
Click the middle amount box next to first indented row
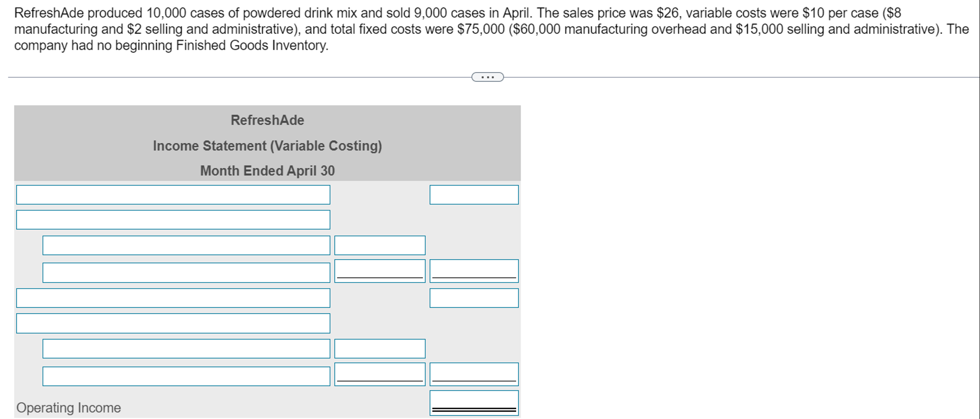click(x=379, y=246)
